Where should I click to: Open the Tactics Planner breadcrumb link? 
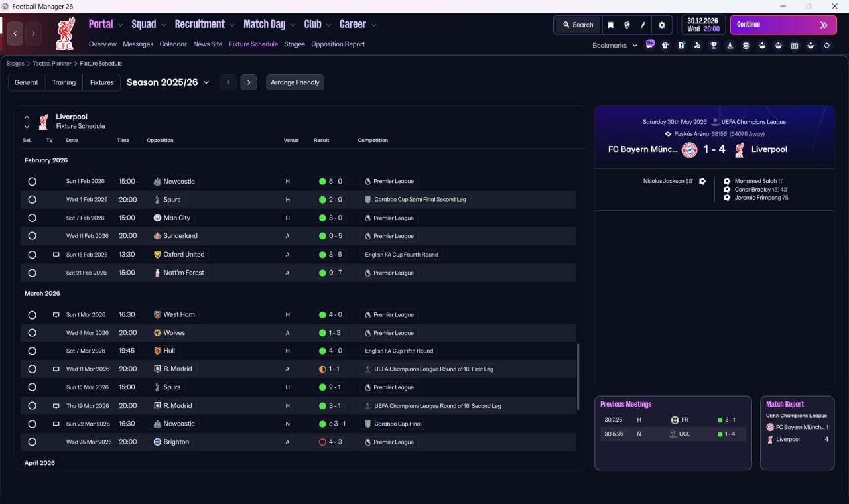(x=52, y=64)
